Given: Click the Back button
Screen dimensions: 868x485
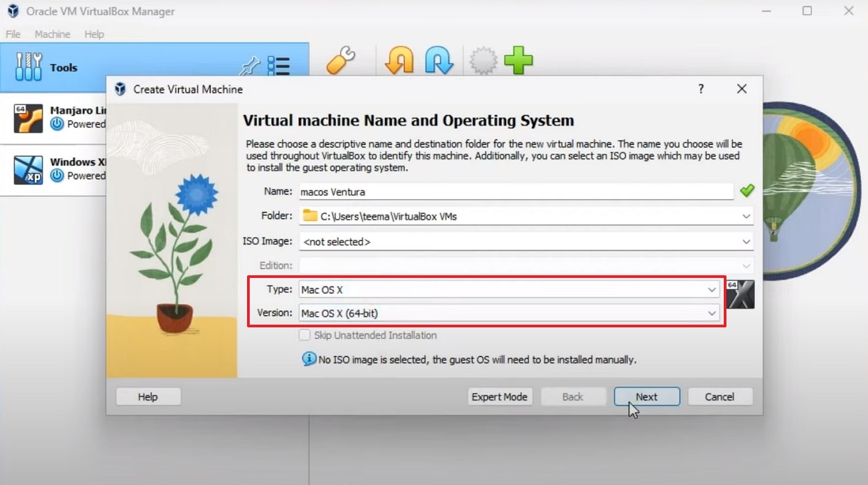Looking at the screenshot, I should tap(573, 397).
